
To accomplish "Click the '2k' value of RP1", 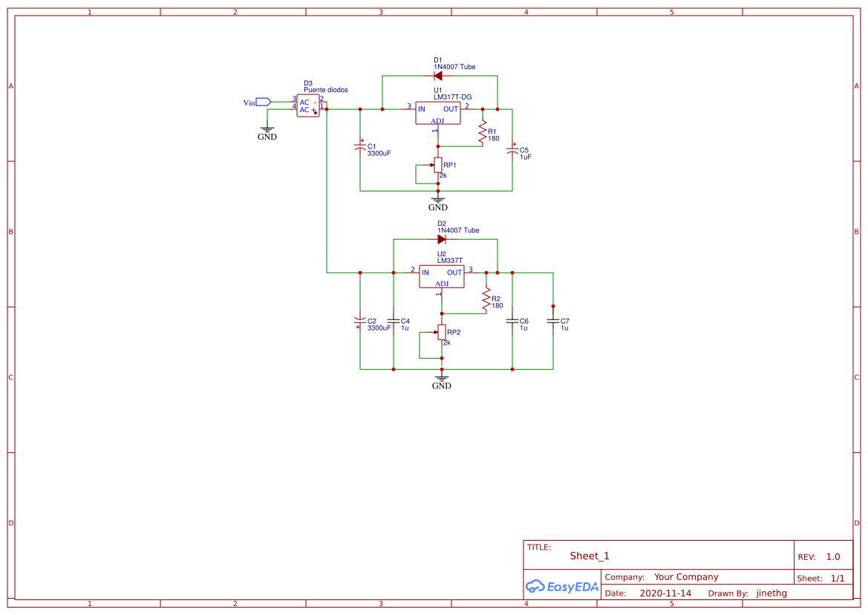I will (443, 175).
